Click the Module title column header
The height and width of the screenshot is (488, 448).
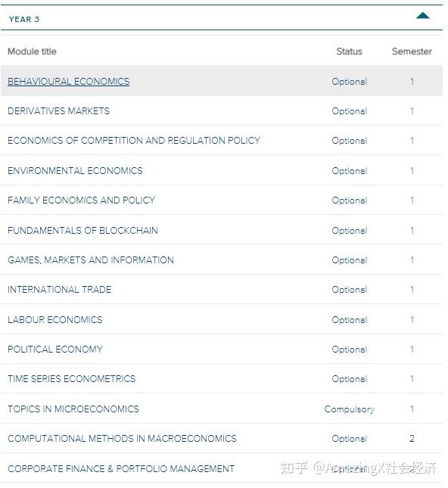32,51
